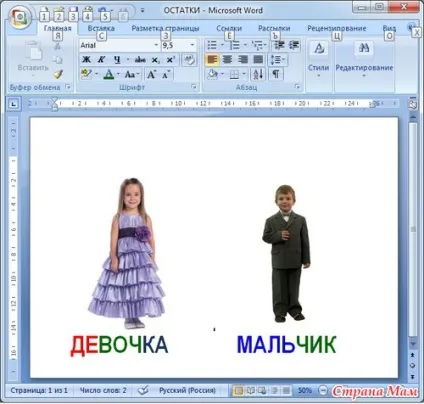424x404 pixels.
Task: Zoom out with the minus button
Action: [323, 390]
